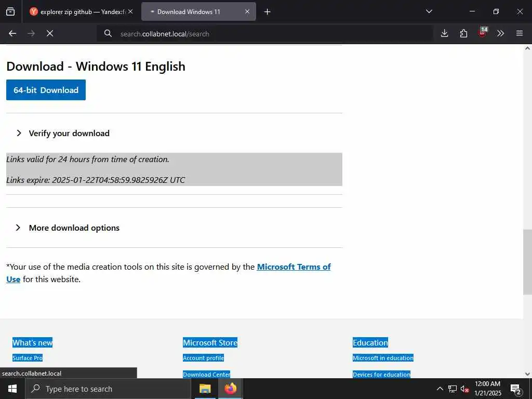Click the Links expire timestamp text
The image size is (532, 399).
96,180
